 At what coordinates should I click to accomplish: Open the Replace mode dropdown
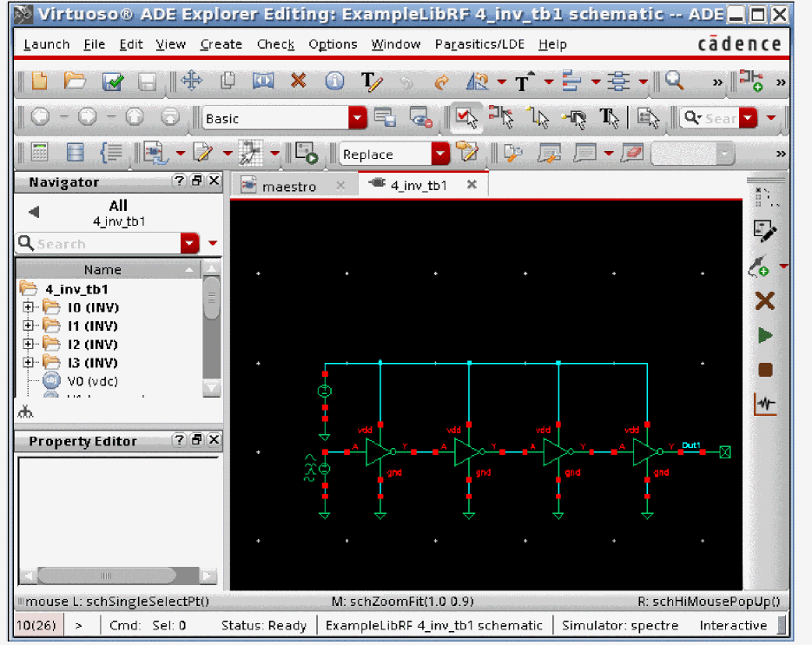point(440,155)
